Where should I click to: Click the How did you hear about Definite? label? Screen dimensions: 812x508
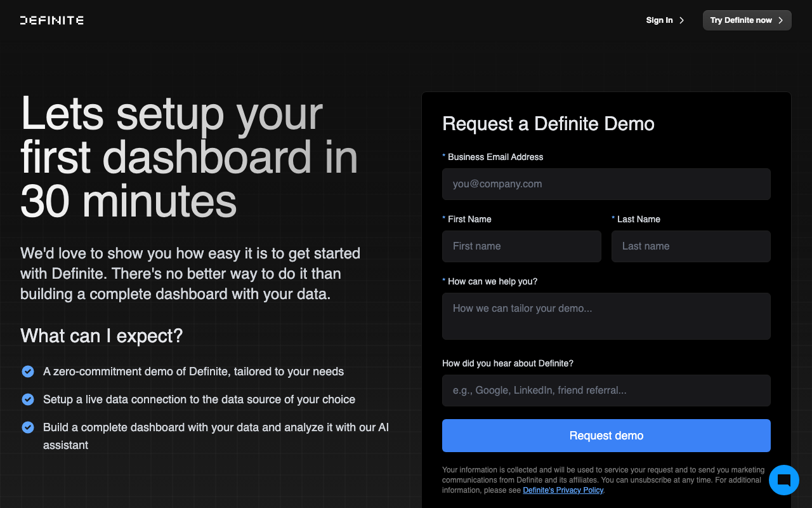click(507, 363)
